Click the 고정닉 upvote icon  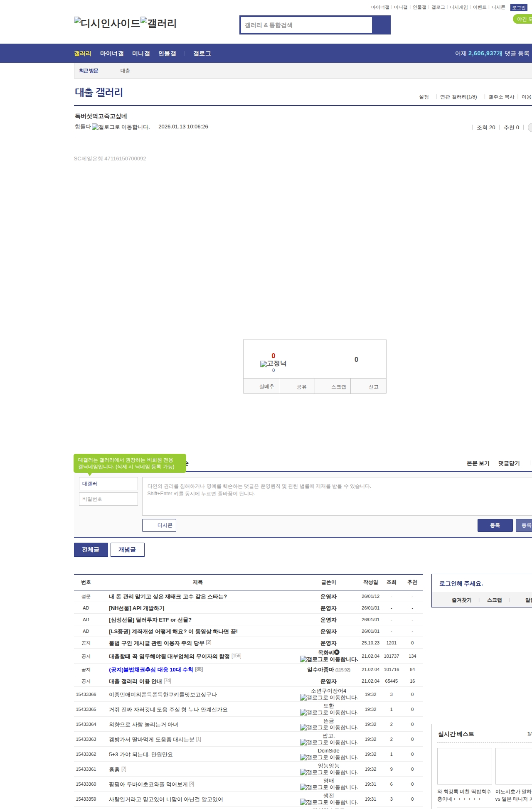pyautogui.click(x=273, y=364)
